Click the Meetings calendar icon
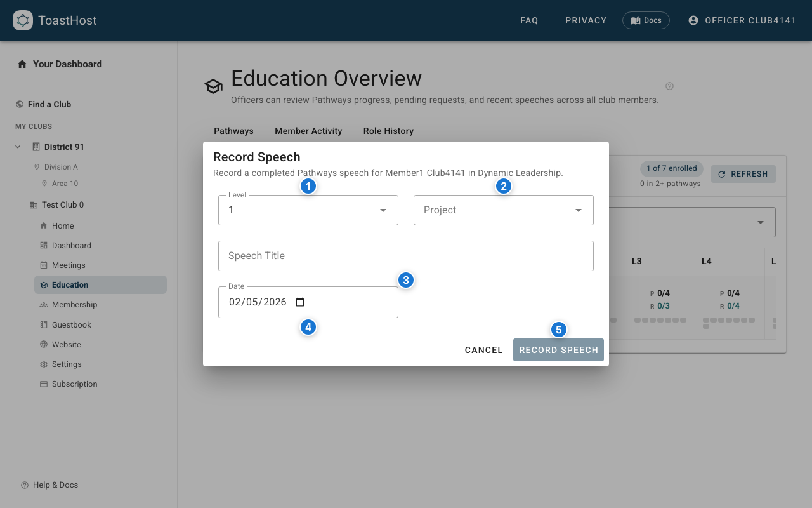This screenshot has width=812, height=508. point(44,265)
